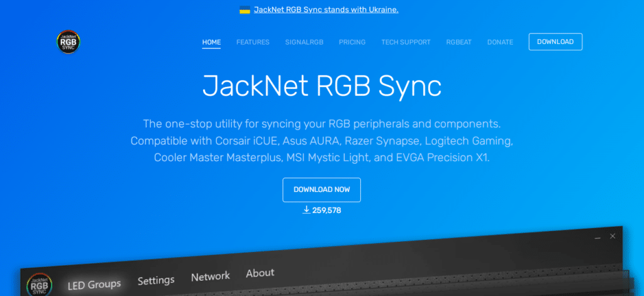Click the 'JackNet RGB Sync' main heading

click(x=322, y=86)
